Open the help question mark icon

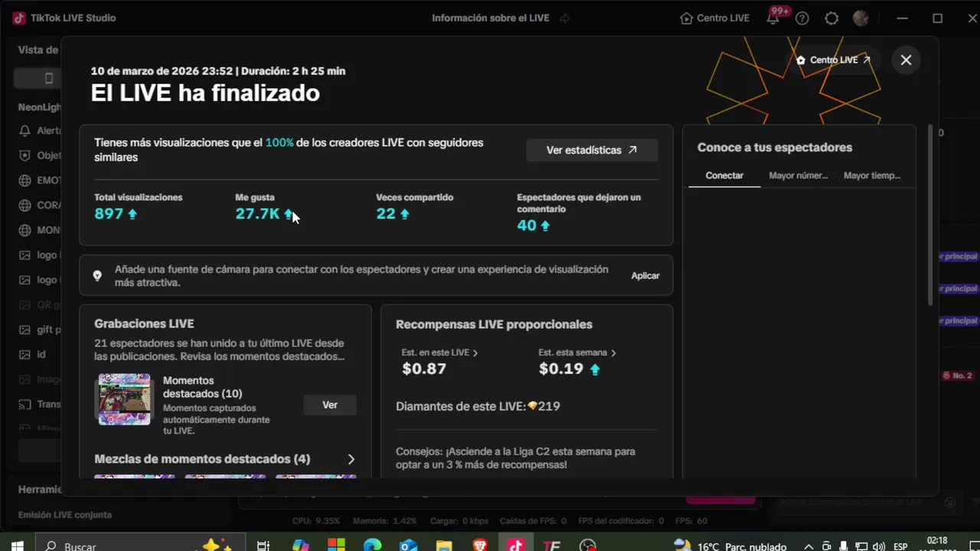tap(802, 18)
